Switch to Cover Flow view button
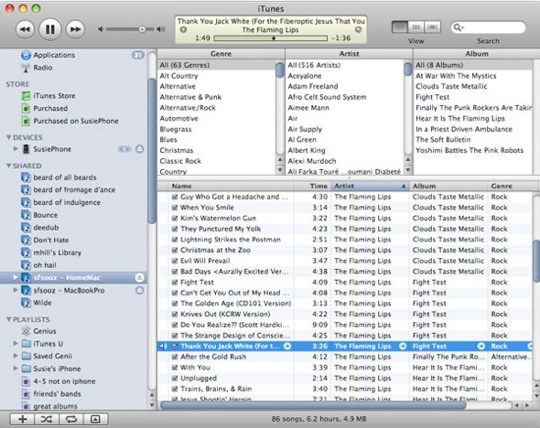This screenshot has height=428, width=540. (433, 27)
